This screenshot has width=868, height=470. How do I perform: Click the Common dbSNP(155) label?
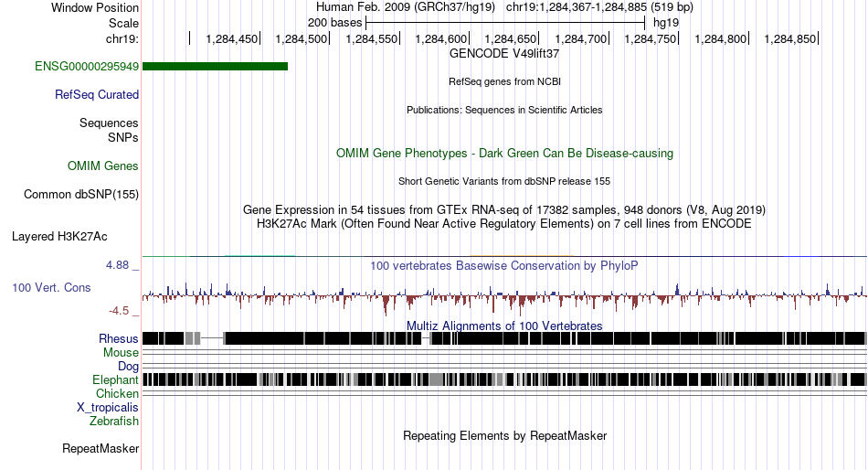[x=81, y=195]
